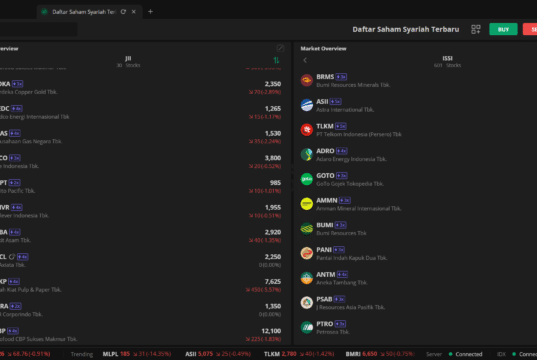
Task: Close the Daftar Saham Syariah tab
Action: point(134,12)
